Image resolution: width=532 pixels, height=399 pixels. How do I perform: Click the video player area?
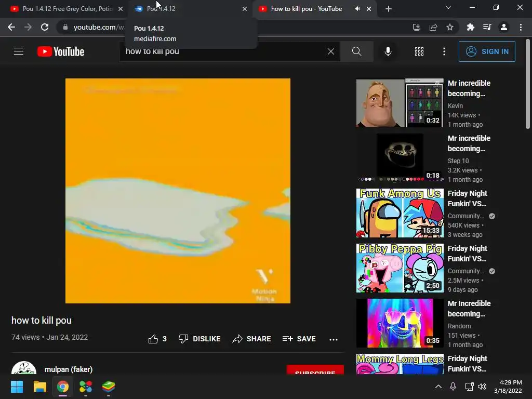tap(178, 191)
